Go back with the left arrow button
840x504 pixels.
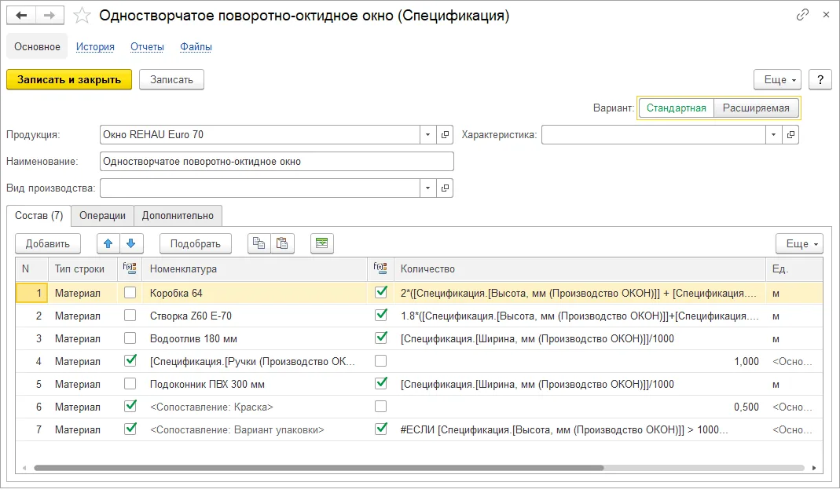point(21,16)
